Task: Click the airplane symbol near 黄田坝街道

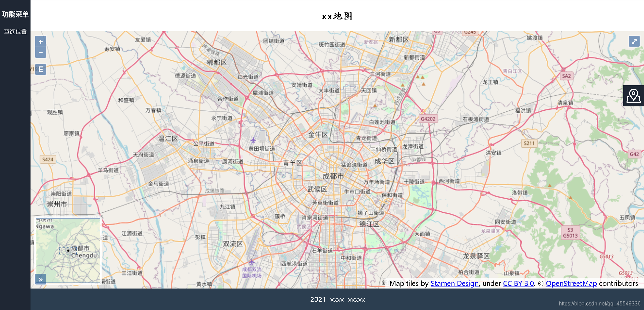Action: coord(254,140)
